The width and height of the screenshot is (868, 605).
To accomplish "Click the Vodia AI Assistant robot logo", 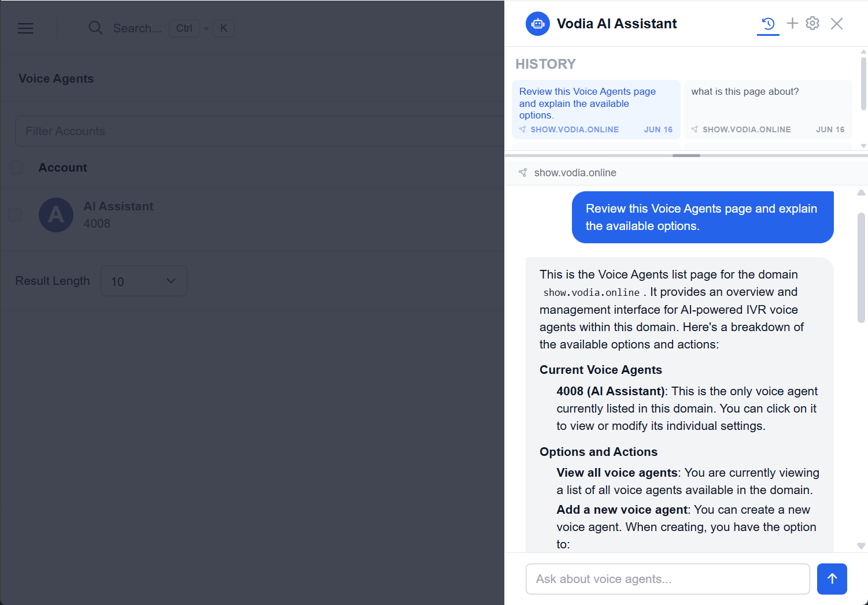I will (x=538, y=24).
